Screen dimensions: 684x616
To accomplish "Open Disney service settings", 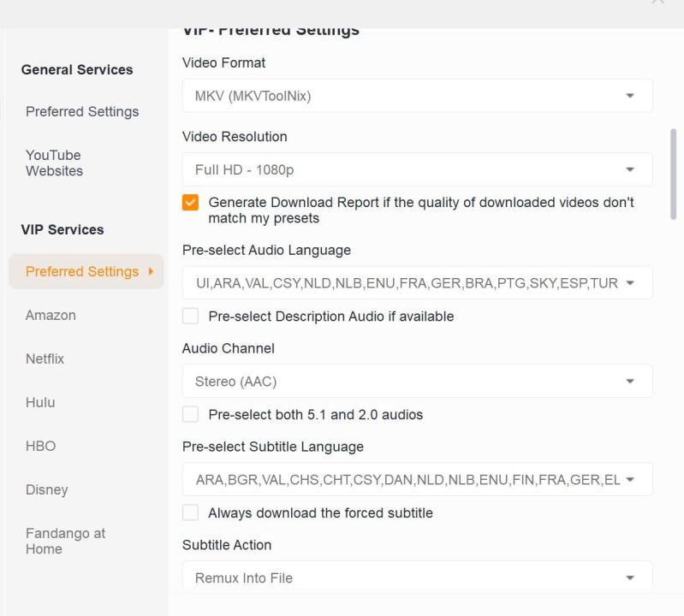I will [x=46, y=489].
